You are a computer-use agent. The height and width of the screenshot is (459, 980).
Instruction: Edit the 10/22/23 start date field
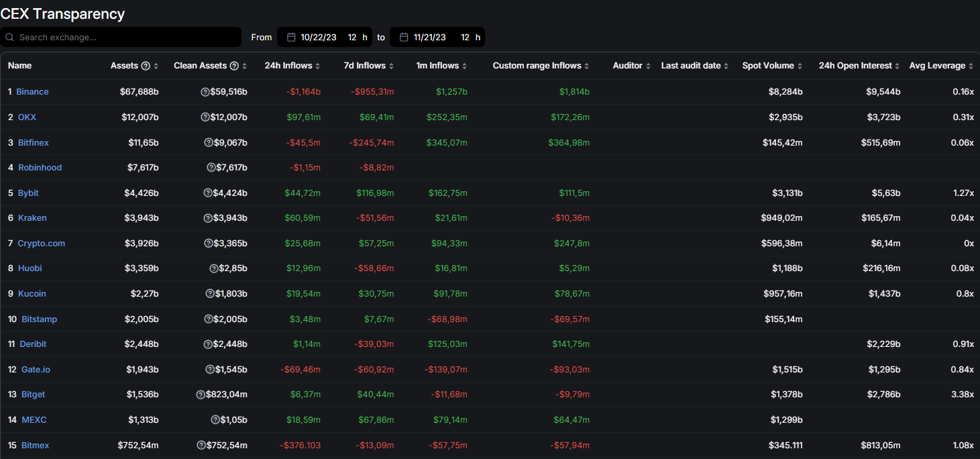(319, 38)
